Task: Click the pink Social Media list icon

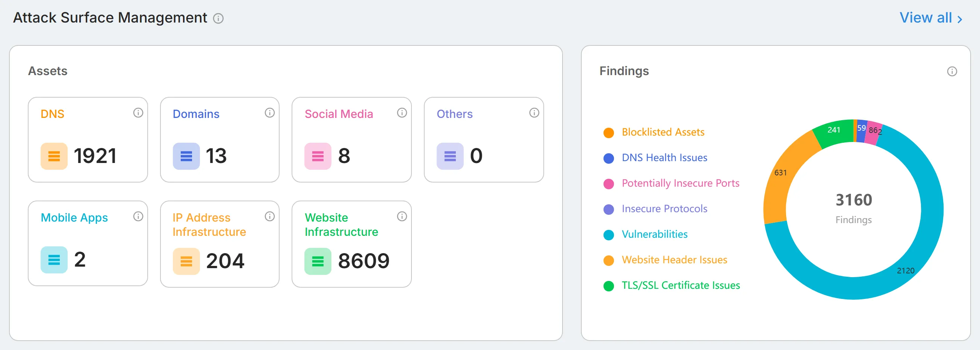Action: click(x=318, y=156)
